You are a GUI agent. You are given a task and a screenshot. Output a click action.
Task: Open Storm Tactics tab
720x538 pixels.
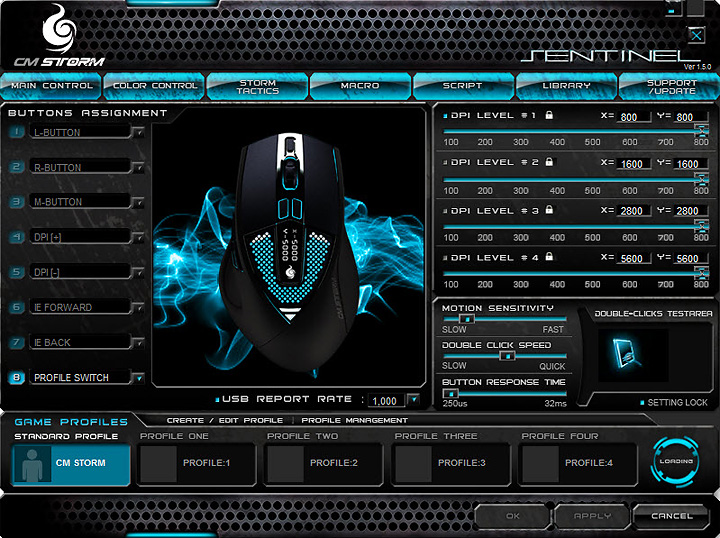tap(257, 86)
